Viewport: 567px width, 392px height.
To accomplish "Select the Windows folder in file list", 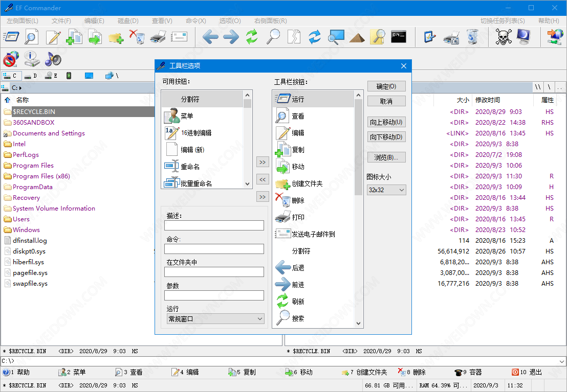I will [x=26, y=230].
